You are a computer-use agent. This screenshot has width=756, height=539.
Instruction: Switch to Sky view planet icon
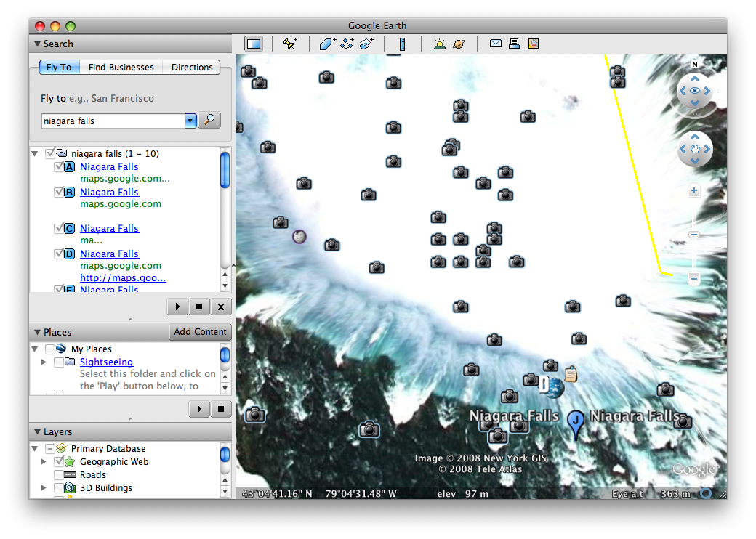point(459,44)
